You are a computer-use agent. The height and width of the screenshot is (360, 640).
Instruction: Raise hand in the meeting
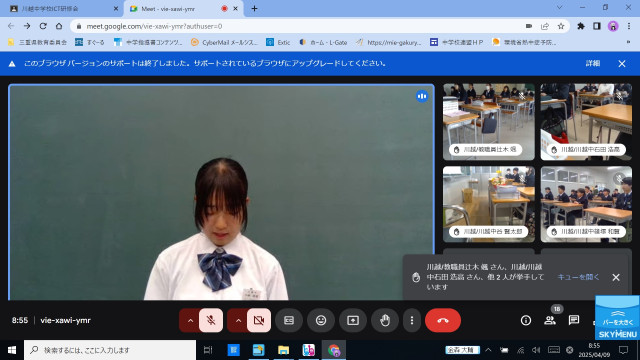(384, 320)
